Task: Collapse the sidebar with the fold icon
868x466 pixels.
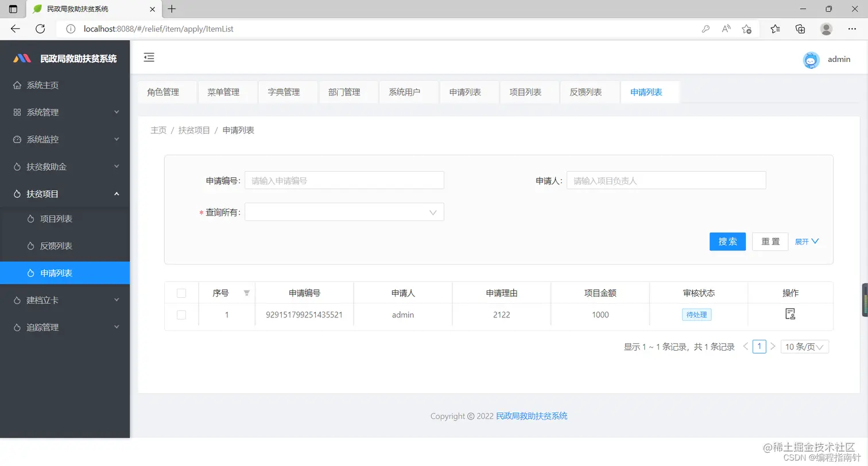Action: point(149,57)
